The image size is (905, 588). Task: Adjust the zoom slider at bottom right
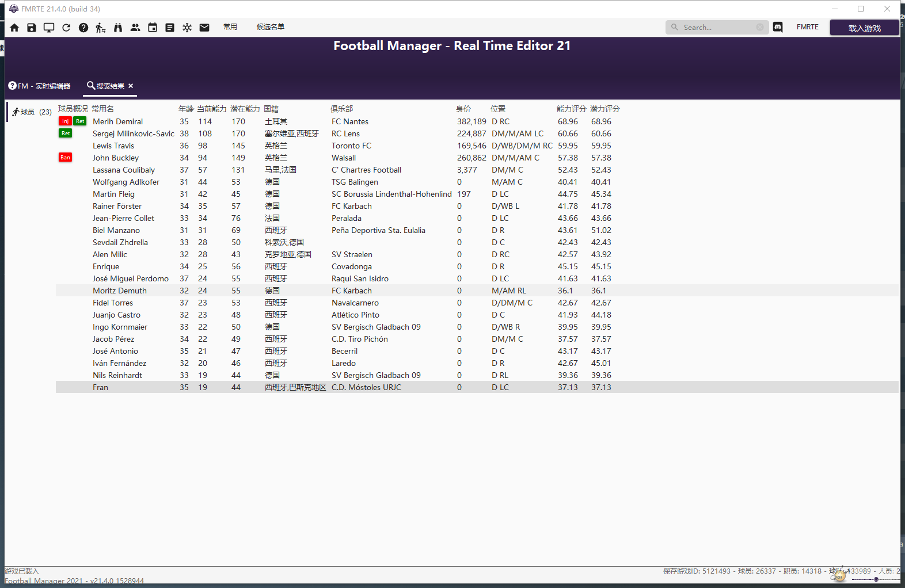[876, 579]
